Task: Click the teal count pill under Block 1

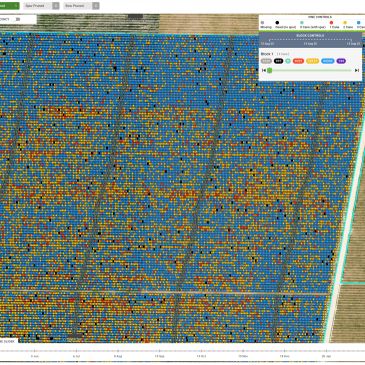Action: point(288,61)
